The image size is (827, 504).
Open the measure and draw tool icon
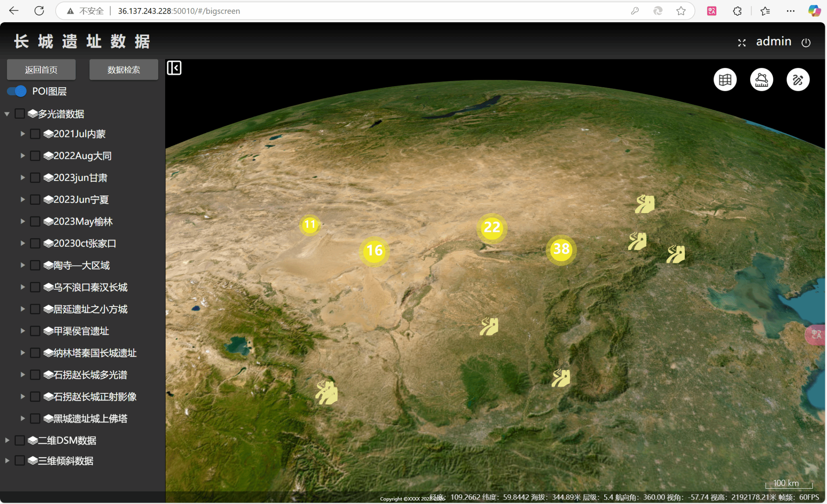[x=798, y=80]
